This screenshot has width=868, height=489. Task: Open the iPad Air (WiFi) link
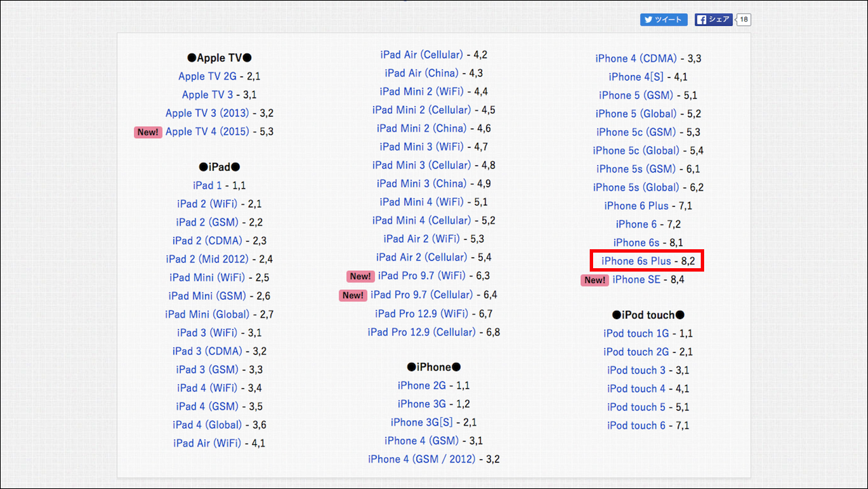pyautogui.click(x=207, y=443)
